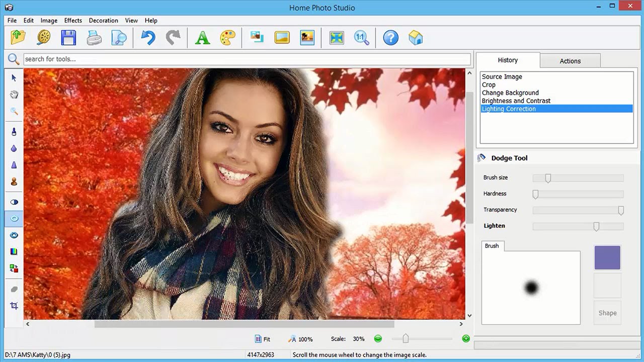This screenshot has height=362, width=644.
Task: Open print preview with page magnifier icon
Action: point(119,38)
